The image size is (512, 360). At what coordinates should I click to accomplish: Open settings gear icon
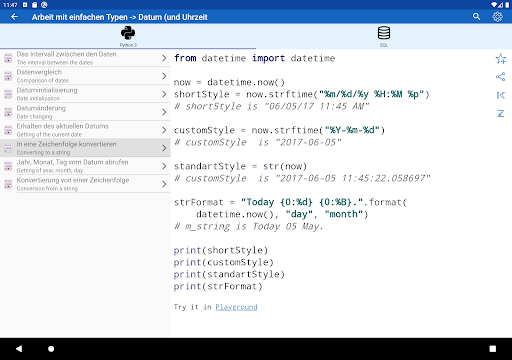497,17
